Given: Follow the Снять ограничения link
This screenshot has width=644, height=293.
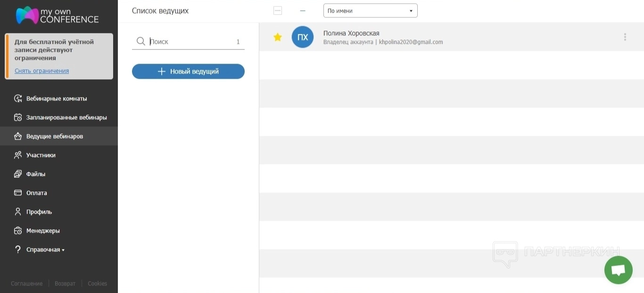Looking at the screenshot, I should coord(41,71).
